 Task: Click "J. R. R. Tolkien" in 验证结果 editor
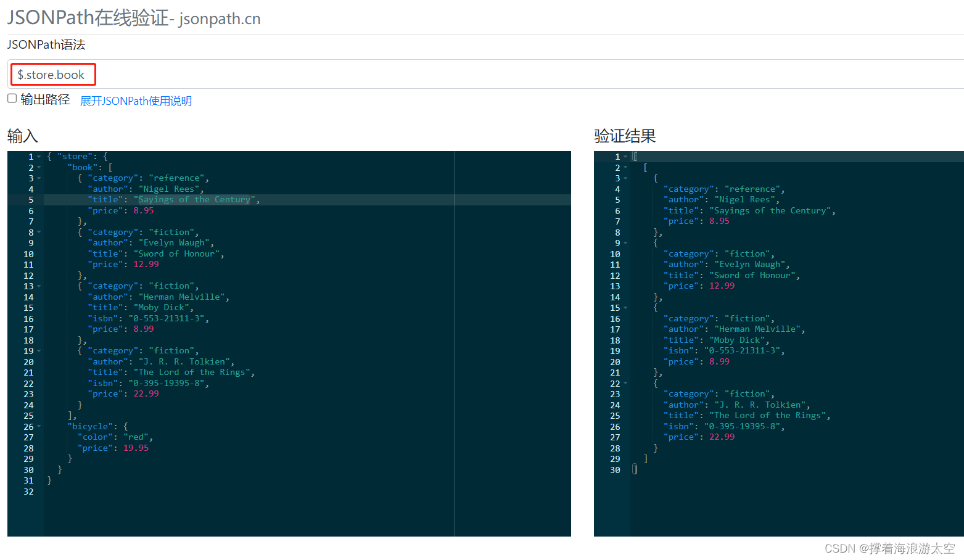click(760, 405)
